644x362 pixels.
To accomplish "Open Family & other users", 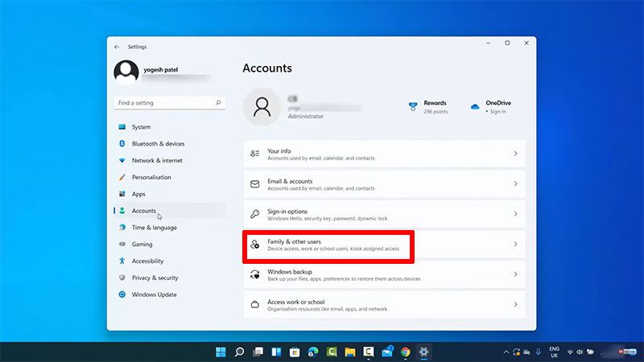I will point(385,245).
